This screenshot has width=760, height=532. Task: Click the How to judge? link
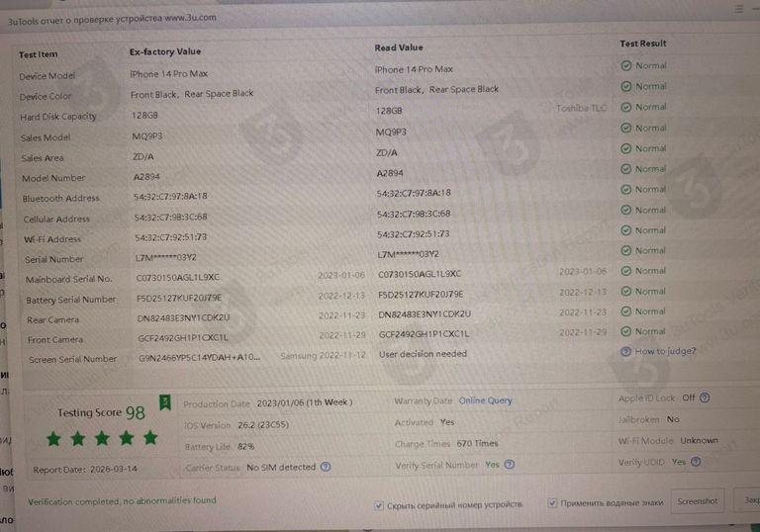pos(665,351)
